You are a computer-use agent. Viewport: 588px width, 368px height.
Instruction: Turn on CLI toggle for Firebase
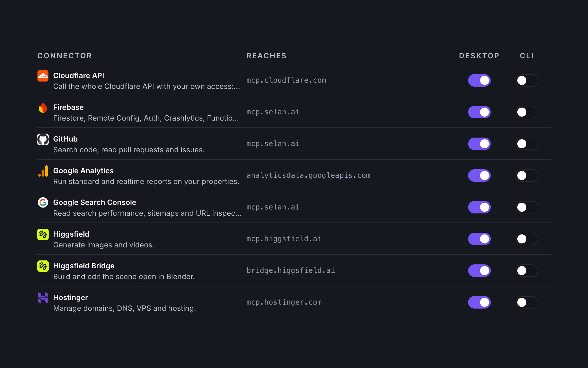click(x=527, y=112)
